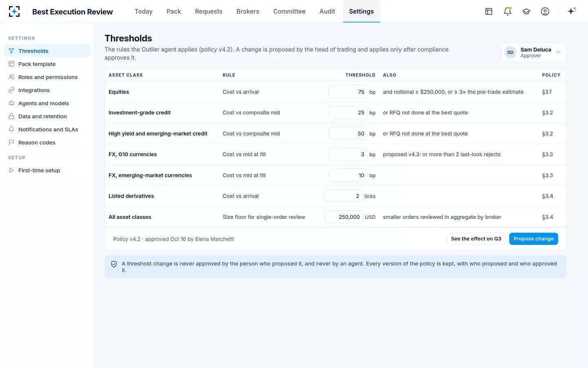Viewport: 588px width, 368px height.
Task: Focus the FX emerging-market currencies threshold field
Action: (x=348, y=175)
